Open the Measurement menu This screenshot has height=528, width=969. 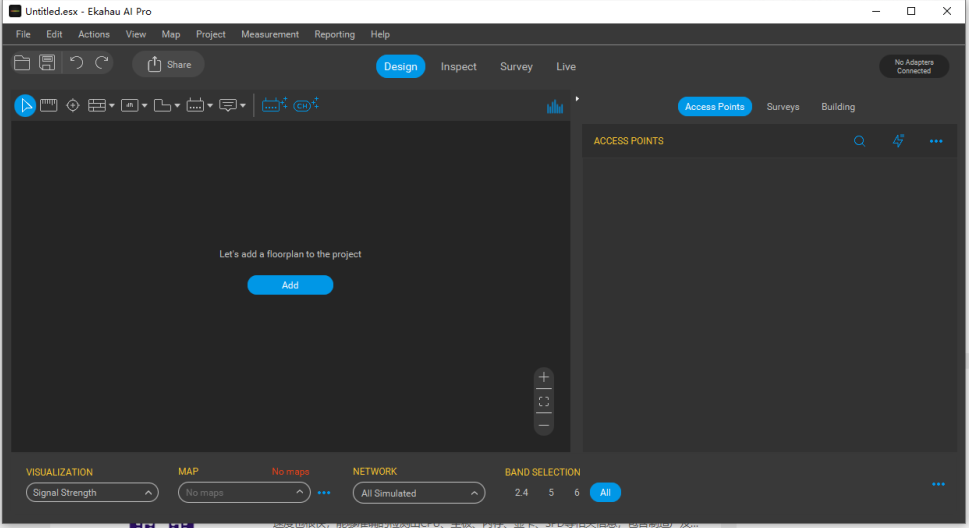[269, 34]
